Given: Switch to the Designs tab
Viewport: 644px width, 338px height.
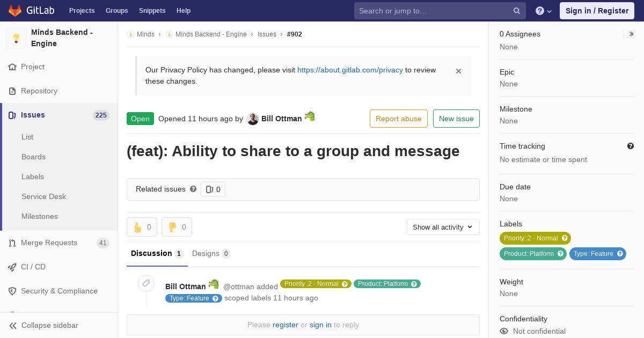Looking at the screenshot, I should pyautogui.click(x=211, y=253).
